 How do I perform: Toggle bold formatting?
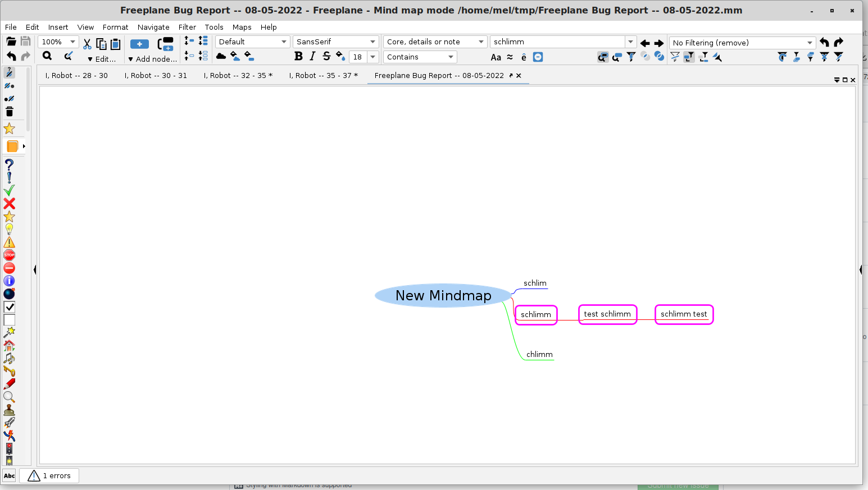click(x=298, y=56)
